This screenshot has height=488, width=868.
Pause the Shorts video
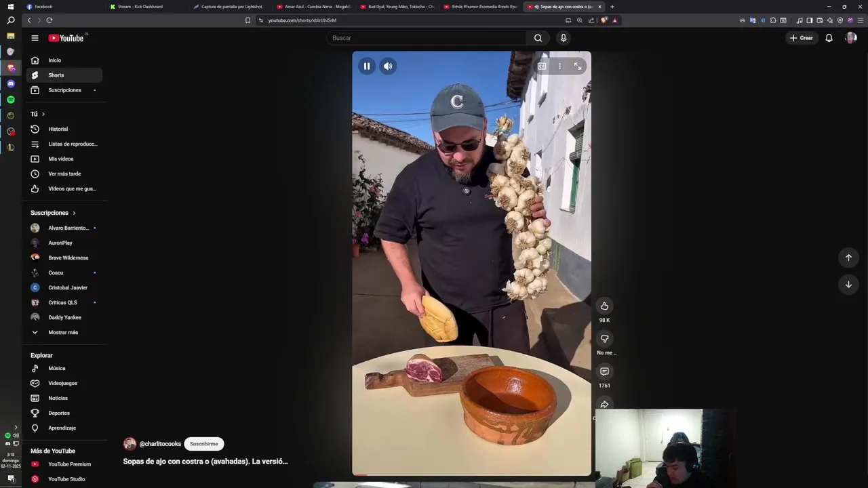click(x=367, y=66)
